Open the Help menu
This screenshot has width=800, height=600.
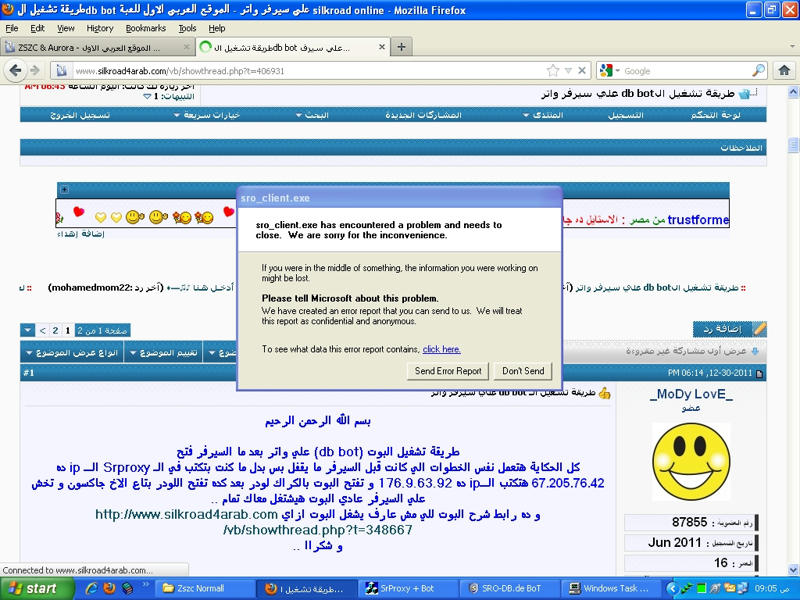216,28
